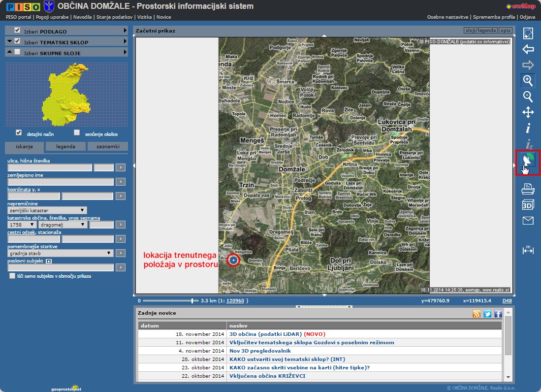This screenshot has height=392, width=541.
Task: Click the Twitter share icon
Action: coord(487,314)
